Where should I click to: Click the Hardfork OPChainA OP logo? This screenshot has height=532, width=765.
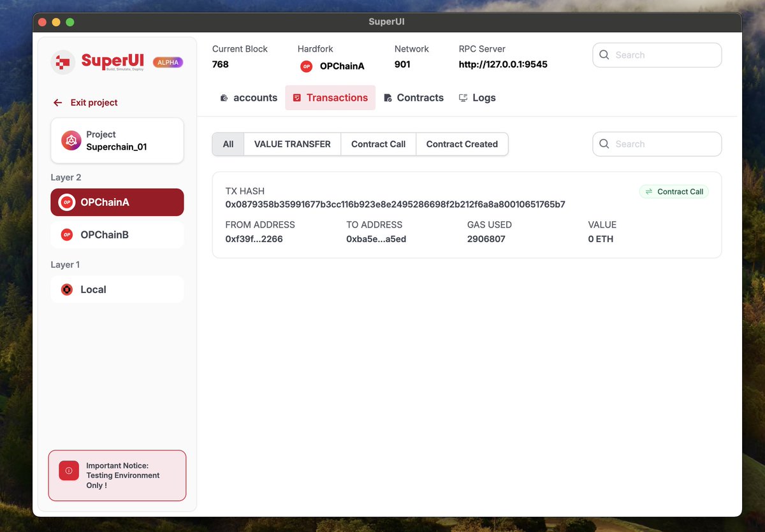pyautogui.click(x=307, y=66)
